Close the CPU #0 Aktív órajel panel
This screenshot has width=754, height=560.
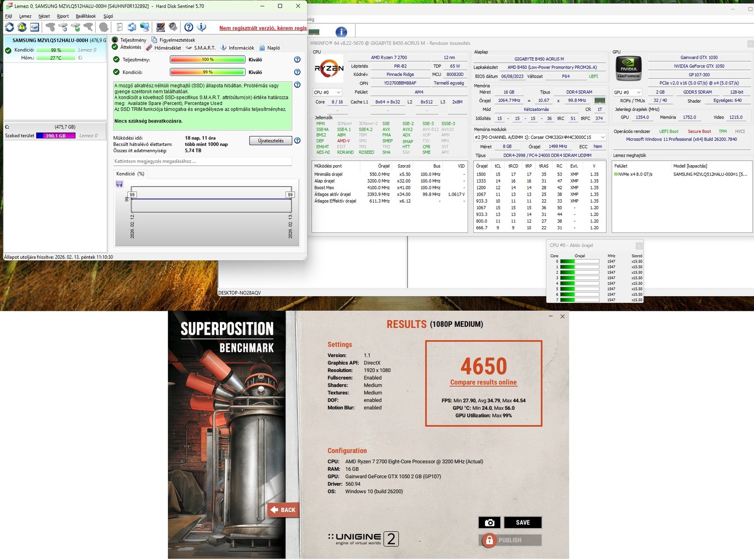[x=639, y=245]
